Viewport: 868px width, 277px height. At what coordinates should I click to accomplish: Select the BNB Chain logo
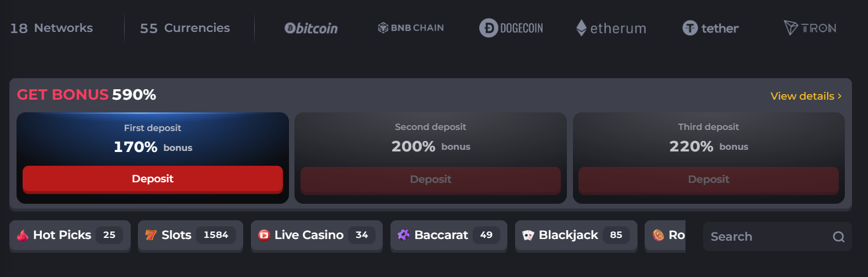(411, 28)
